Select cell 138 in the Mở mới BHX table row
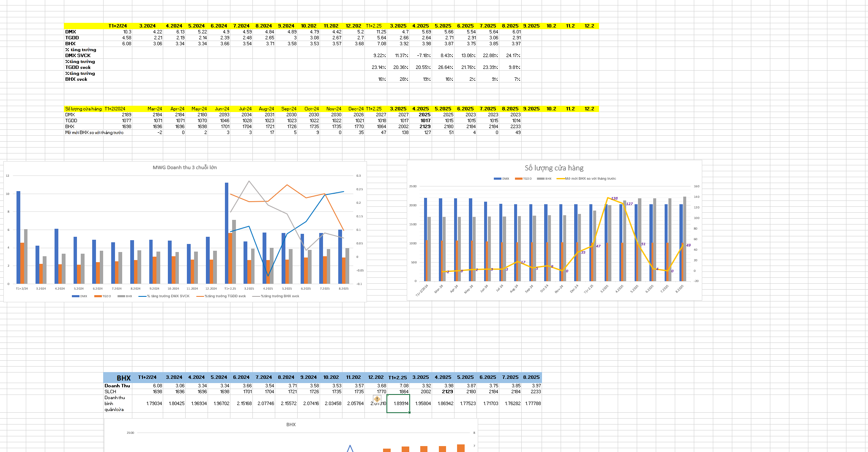The height and width of the screenshot is (452, 868). pos(398,132)
